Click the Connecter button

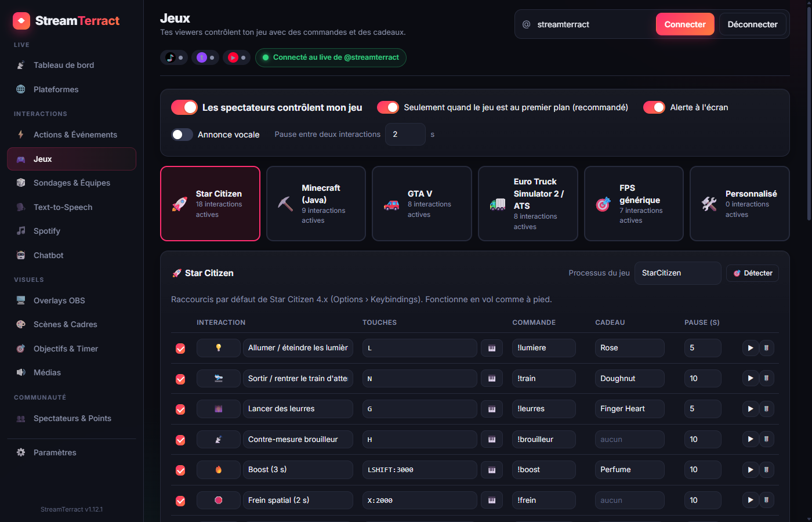click(685, 24)
